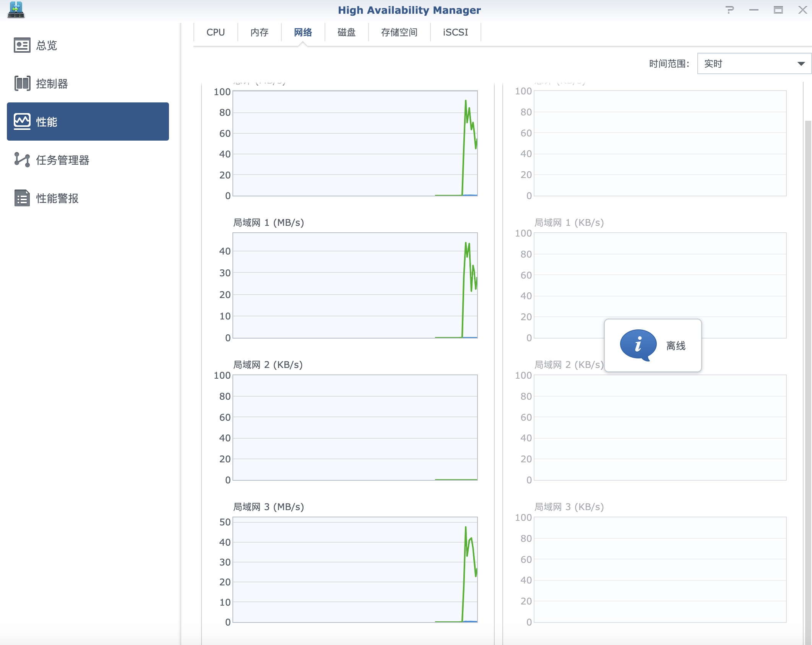Click the 局域网 3 (MB/s) title
Image resolution: width=812 pixels, height=645 pixels.
tap(268, 507)
